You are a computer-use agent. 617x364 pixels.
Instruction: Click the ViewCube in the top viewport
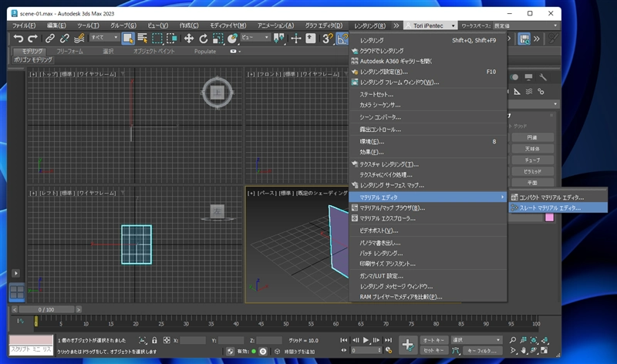pos(217,93)
